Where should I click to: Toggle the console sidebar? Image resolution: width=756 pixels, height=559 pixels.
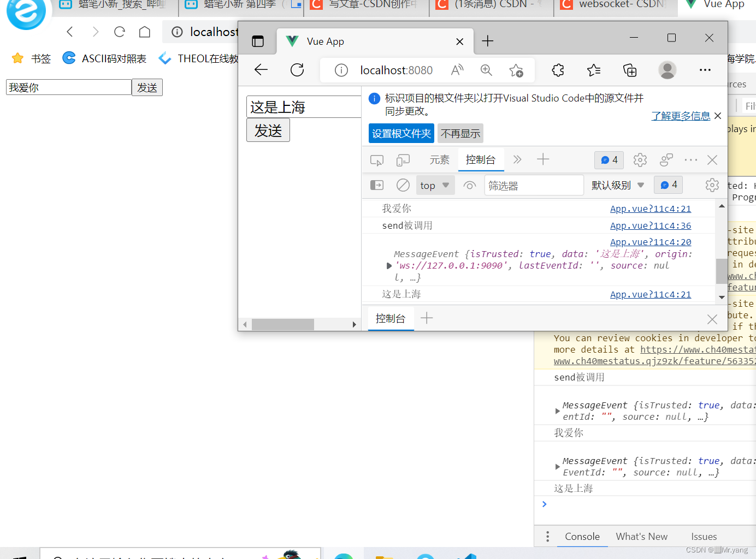tap(377, 185)
